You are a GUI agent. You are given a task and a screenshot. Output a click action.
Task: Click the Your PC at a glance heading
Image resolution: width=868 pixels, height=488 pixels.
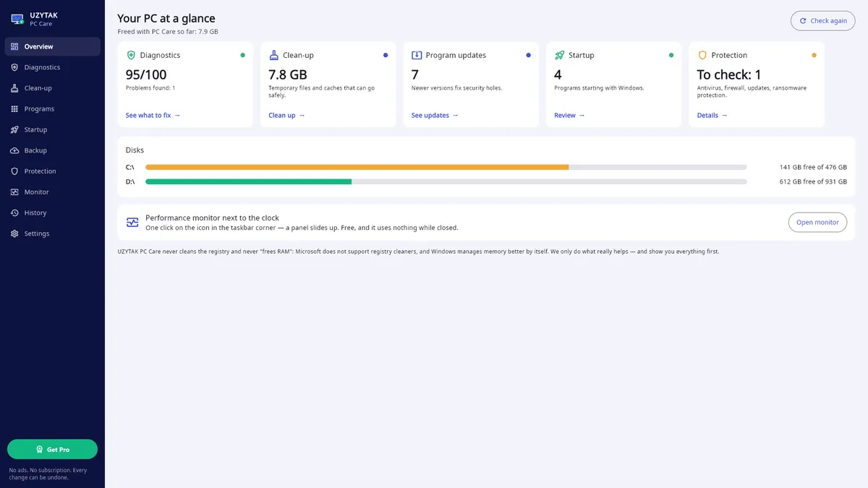point(166,18)
